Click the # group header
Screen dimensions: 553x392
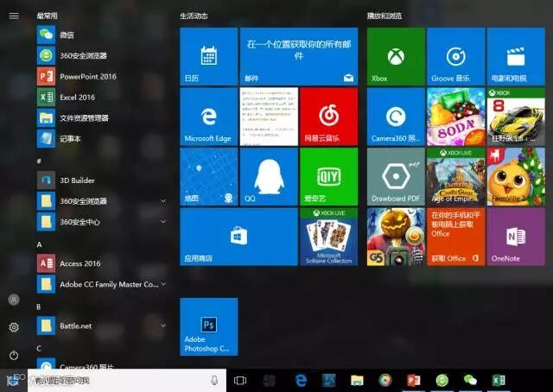tap(39, 161)
